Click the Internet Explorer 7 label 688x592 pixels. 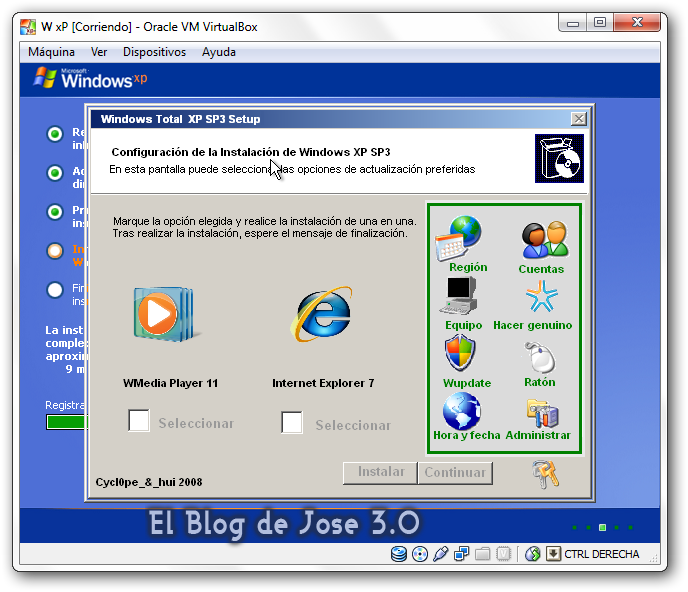[x=323, y=383]
